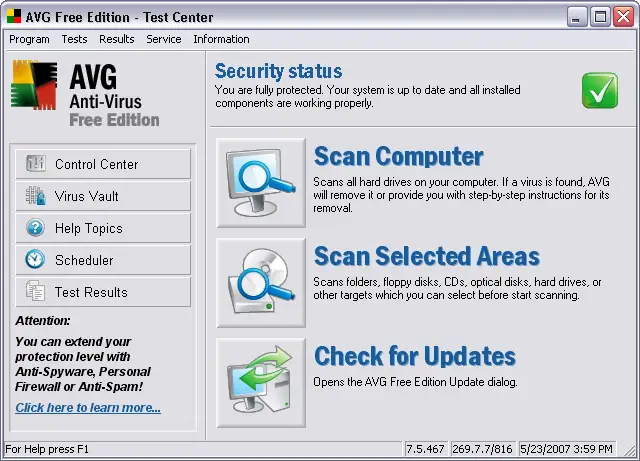
Task: Click the Test Results documents icon
Action: coord(36,291)
